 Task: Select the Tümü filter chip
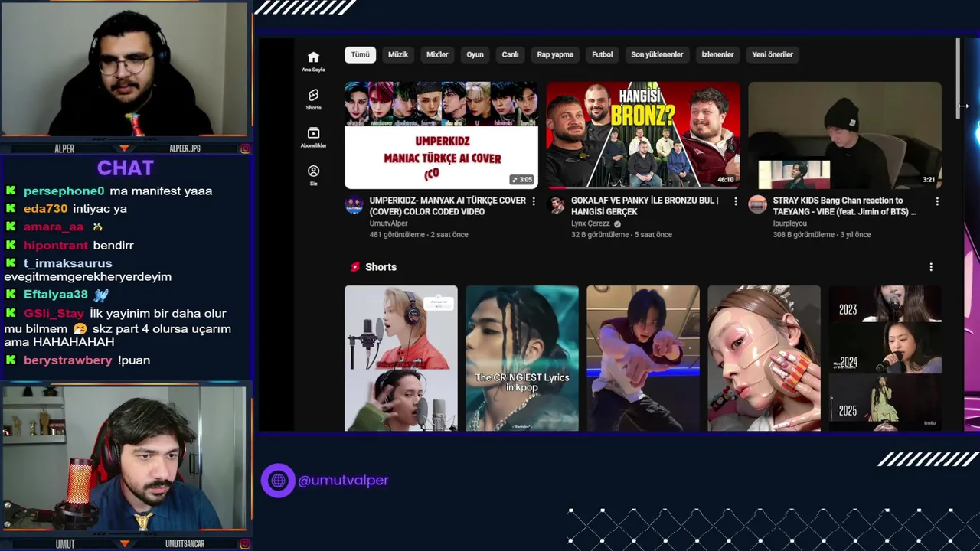(360, 54)
